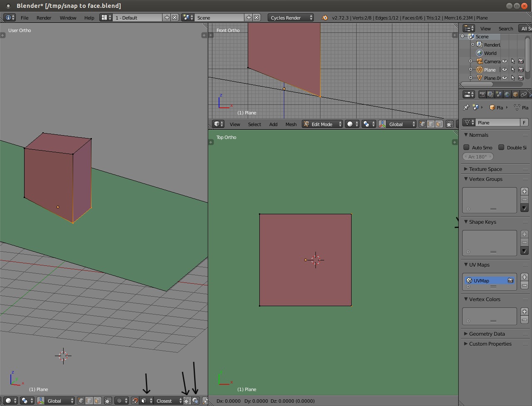Viewport: 532px width, 406px height.
Task: Toggle Plane visibility eye icon
Action: point(505,69)
